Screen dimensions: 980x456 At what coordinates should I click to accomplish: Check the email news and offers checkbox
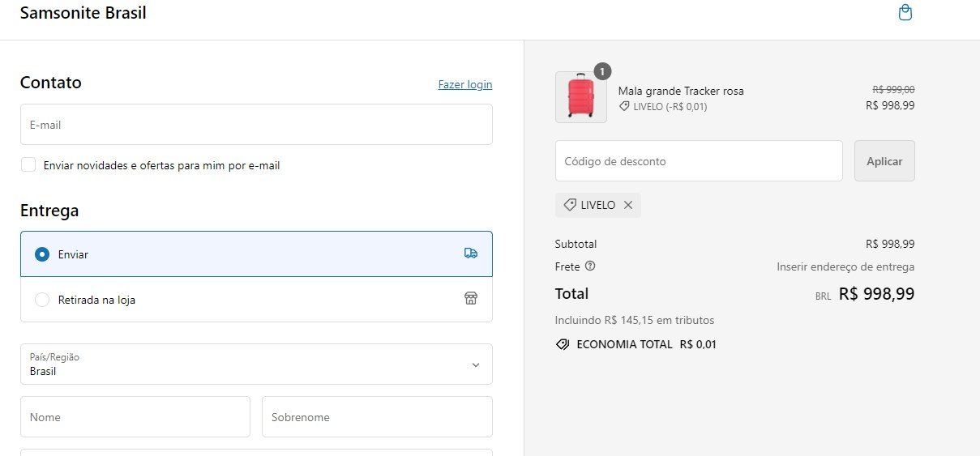(x=28, y=165)
